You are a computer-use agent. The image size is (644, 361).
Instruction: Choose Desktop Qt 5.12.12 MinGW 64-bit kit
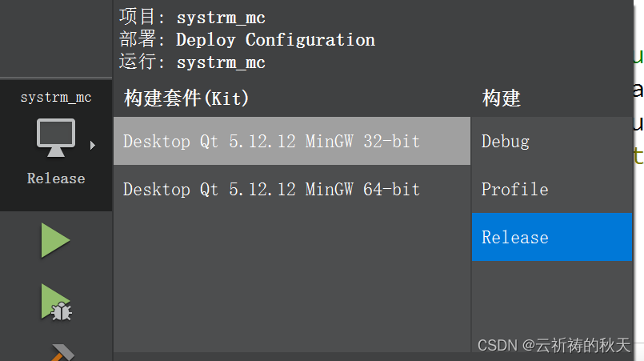(292, 189)
